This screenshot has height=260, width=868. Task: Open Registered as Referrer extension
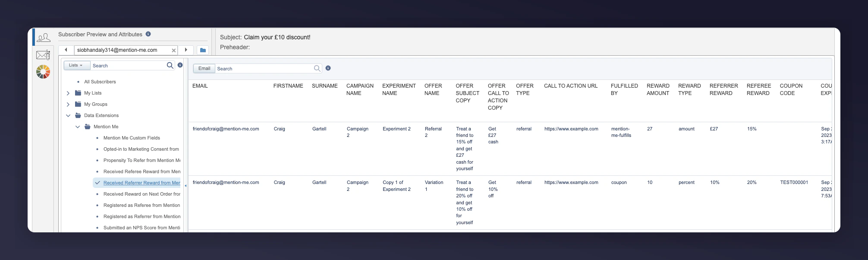142,216
